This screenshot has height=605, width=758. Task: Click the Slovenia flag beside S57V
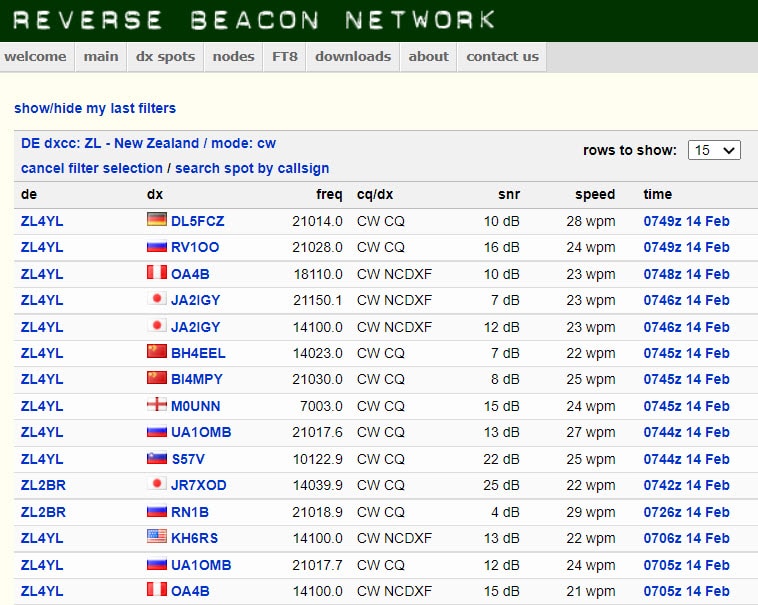[x=157, y=458]
